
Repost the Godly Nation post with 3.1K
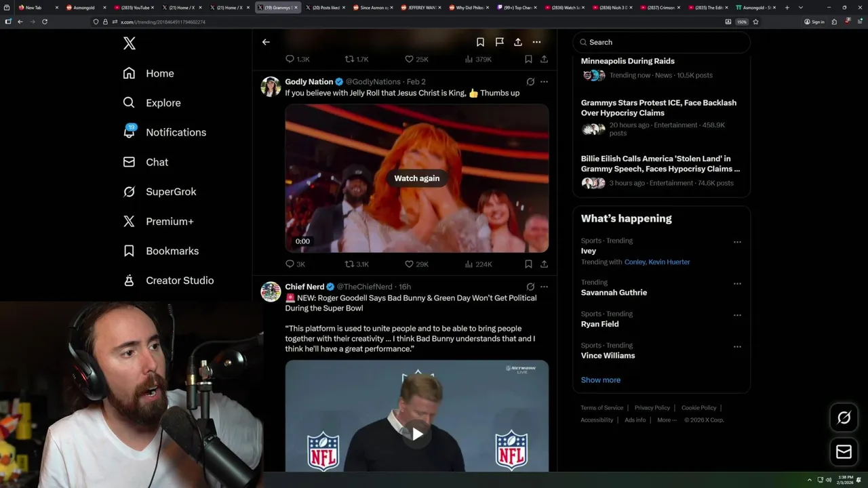tap(357, 264)
